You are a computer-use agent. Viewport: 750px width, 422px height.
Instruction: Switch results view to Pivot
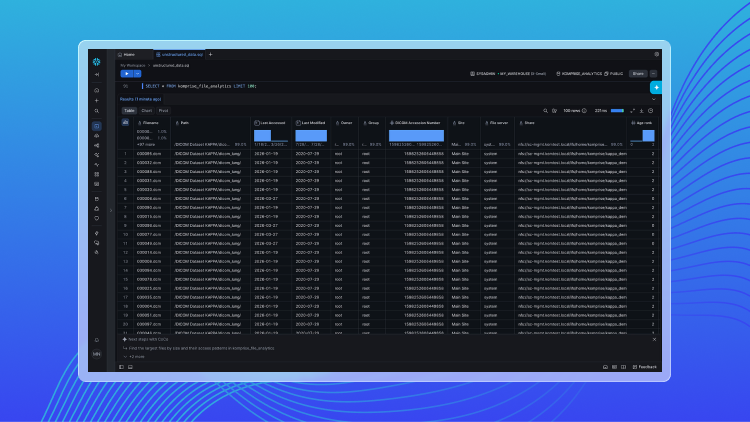164,111
